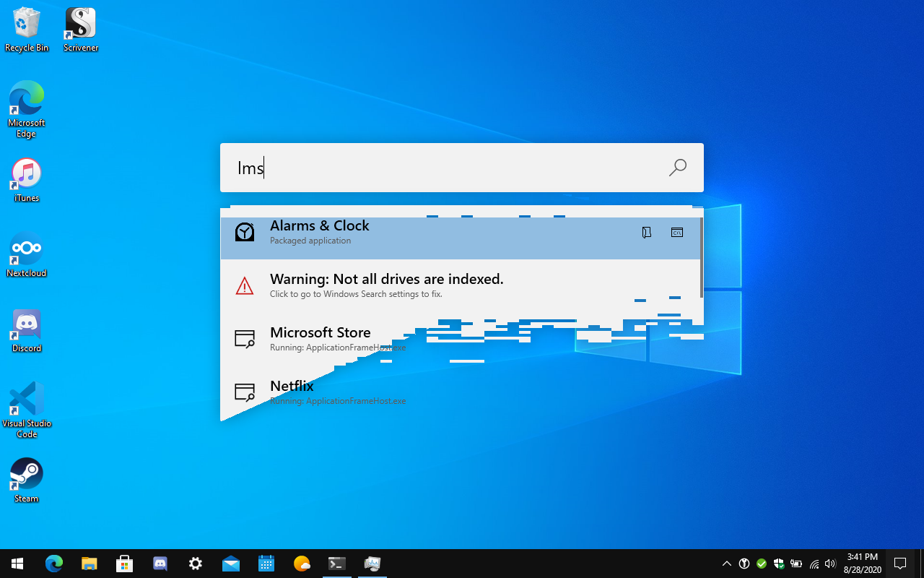Switch to terminal window on taskbar
This screenshot has width=924, height=578.
click(337, 564)
